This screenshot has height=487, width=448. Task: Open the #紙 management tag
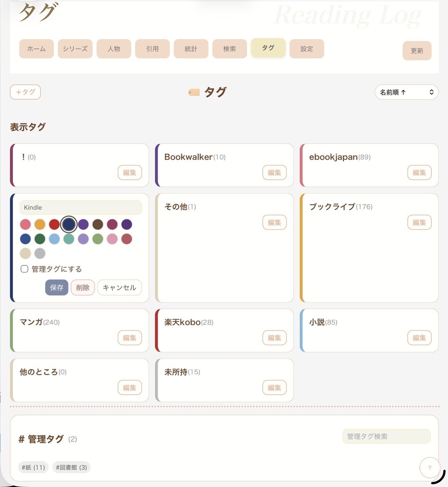click(33, 467)
